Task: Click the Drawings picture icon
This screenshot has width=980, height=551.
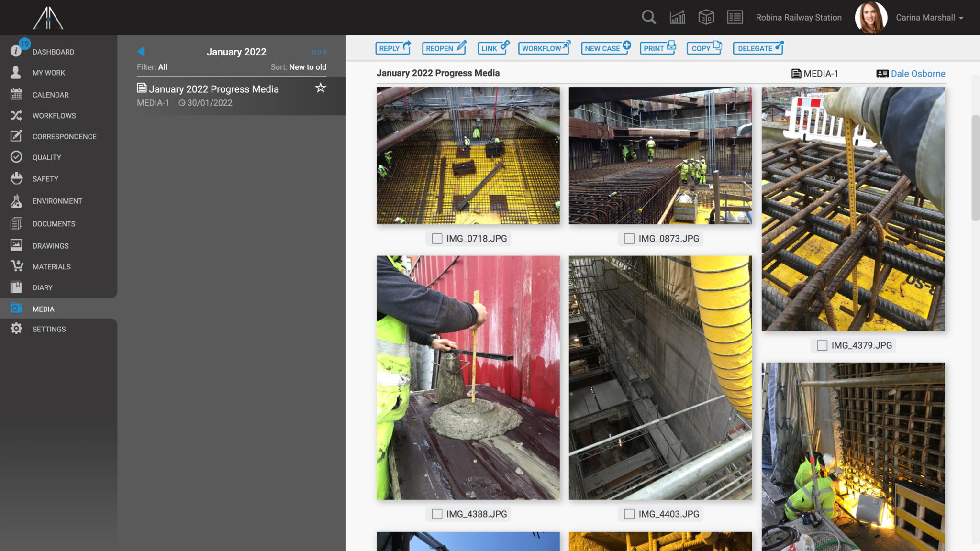Action: point(16,245)
